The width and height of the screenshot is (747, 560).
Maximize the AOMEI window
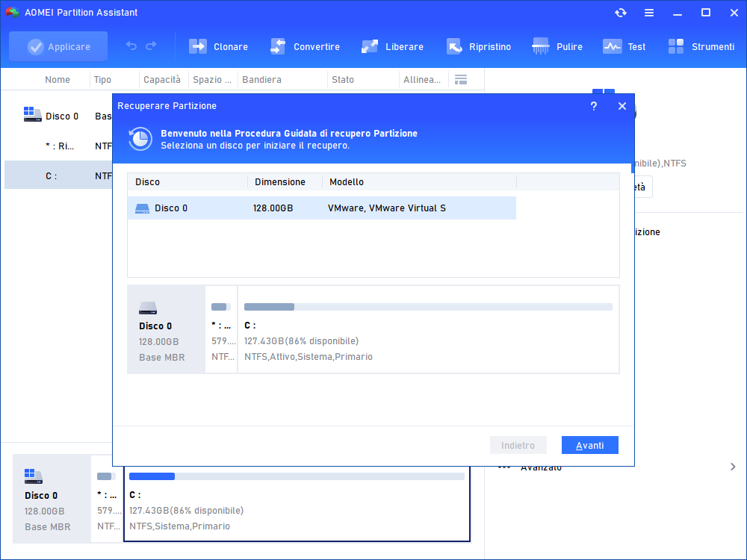point(706,13)
